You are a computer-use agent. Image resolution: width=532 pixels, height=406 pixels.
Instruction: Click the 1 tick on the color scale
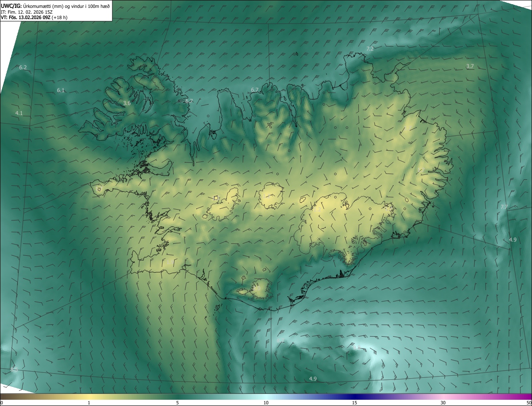[89, 403]
